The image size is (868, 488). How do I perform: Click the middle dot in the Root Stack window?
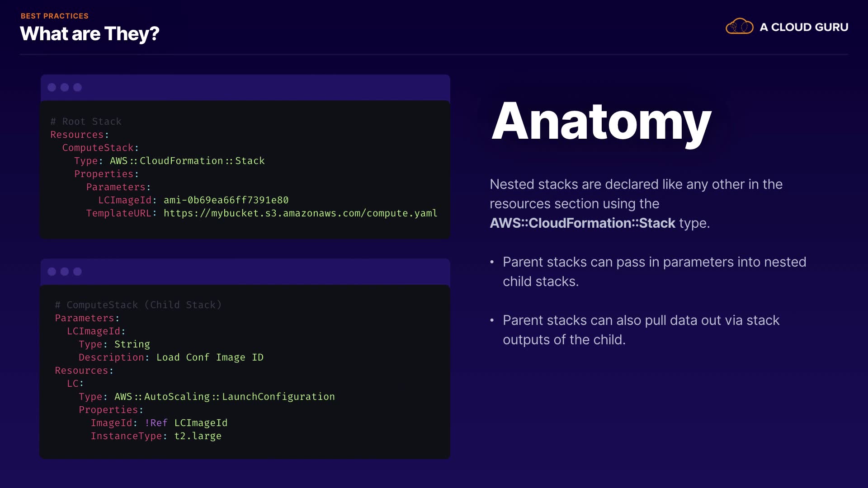65,87
